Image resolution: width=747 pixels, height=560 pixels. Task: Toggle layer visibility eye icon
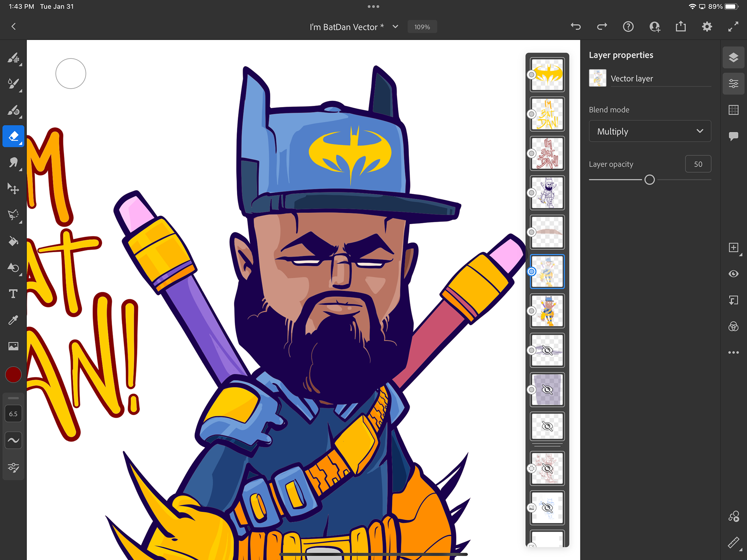(x=733, y=274)
